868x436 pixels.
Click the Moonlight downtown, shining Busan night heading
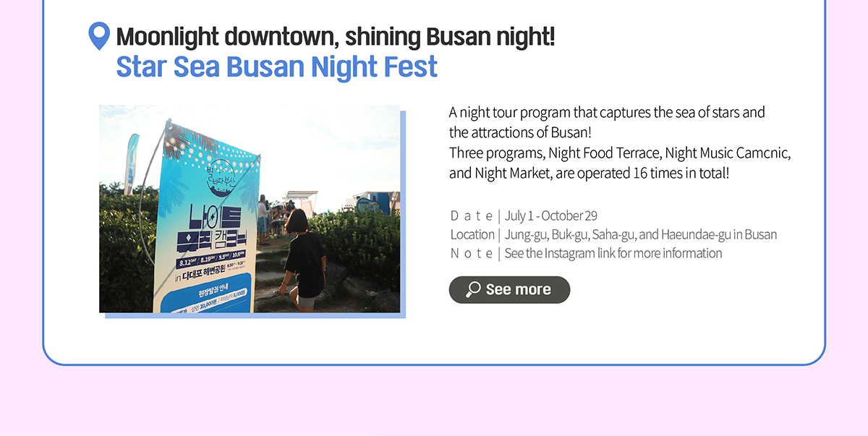point(336,35)
